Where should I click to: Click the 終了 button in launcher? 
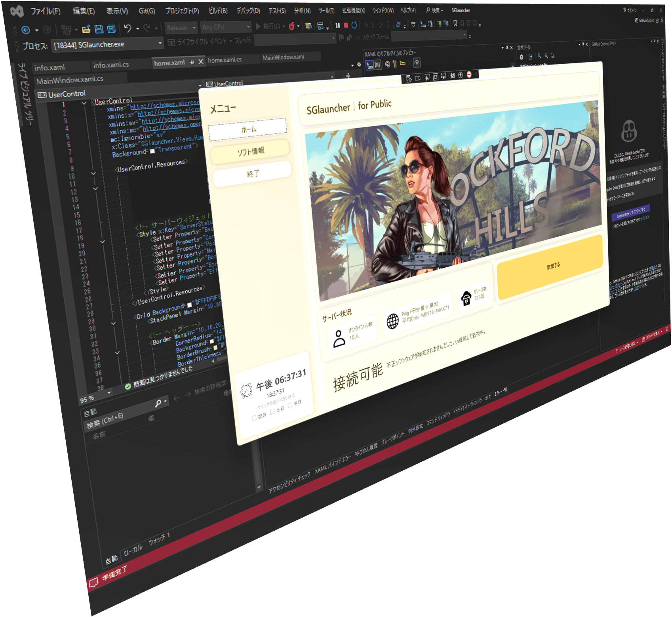252,173
